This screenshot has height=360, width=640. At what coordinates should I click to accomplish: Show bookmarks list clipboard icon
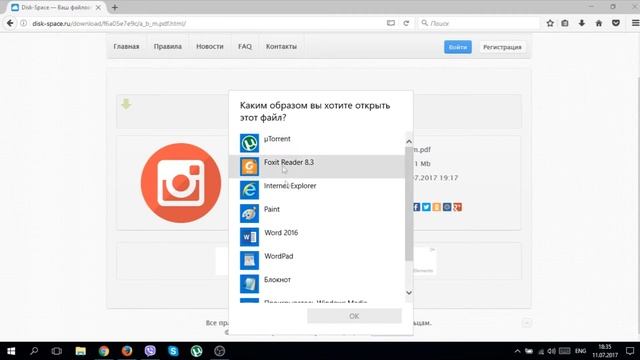(565, 23)
